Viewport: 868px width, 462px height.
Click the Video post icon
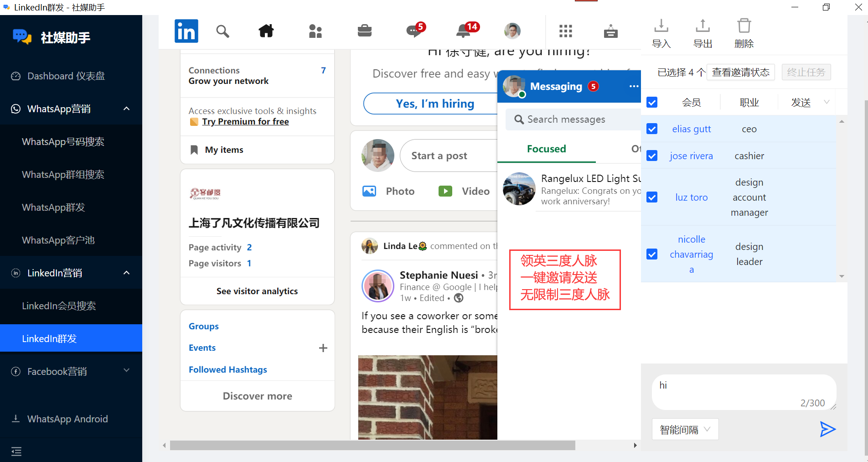[x=445, y=191]
